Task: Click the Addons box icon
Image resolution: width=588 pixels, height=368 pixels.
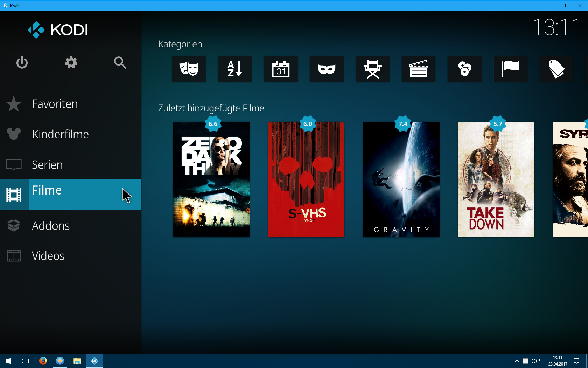Action: point(14,225)
